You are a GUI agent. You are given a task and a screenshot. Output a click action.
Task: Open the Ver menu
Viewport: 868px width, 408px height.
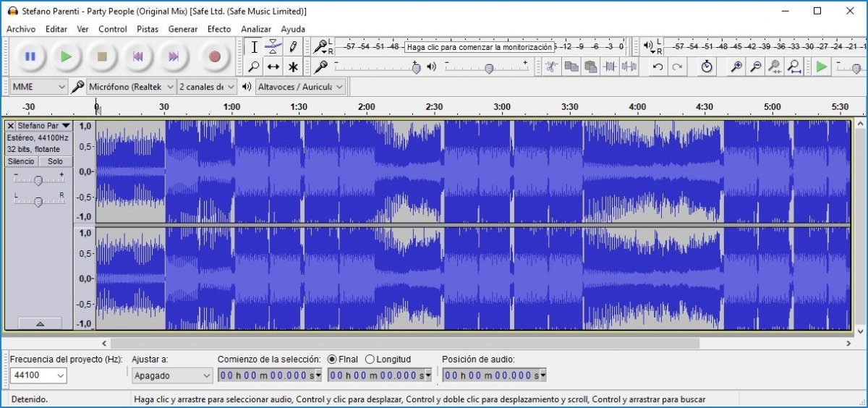pos(83,29)
